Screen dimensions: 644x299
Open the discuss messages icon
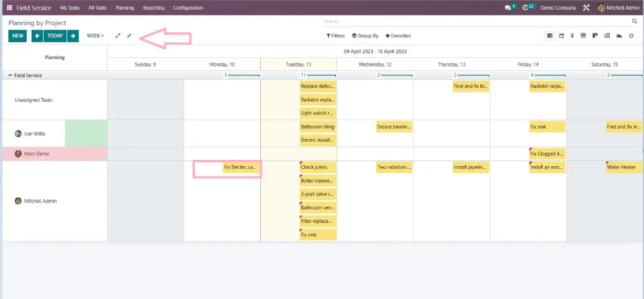pos(508,8)
